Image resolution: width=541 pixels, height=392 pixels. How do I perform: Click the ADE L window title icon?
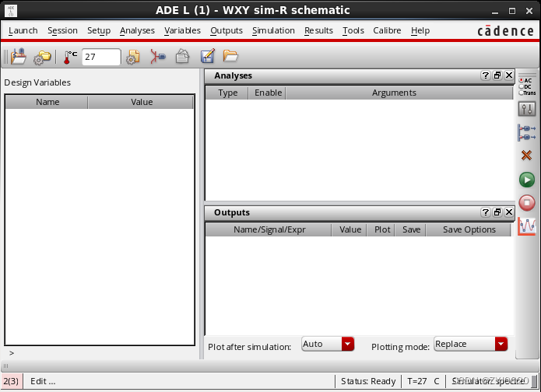11,10
